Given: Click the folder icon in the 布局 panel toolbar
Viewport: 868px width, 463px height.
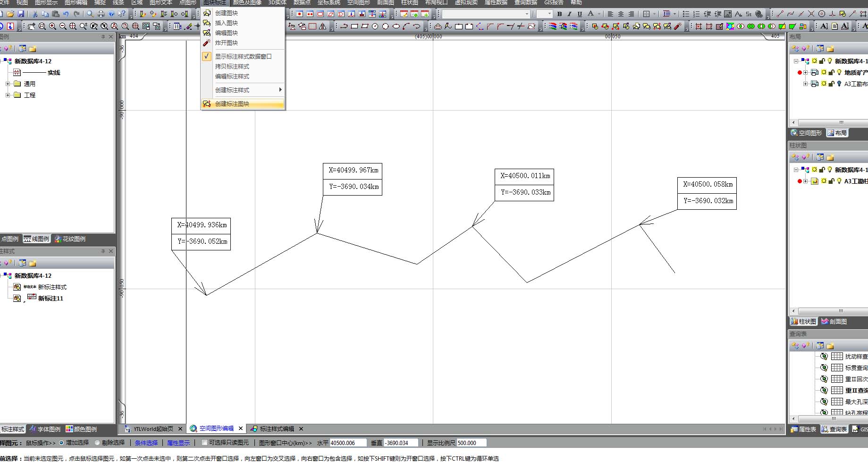Looking at the screenshot, I should [830, 49].
